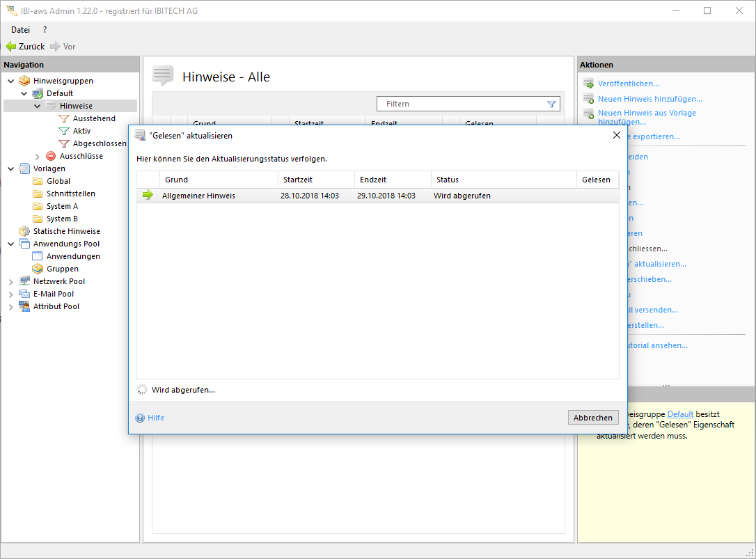Image resolution: width=756 pixels, height=559 pixels.
Task: Click the Netzwerk Pool icon
Action: pos(24,281)
